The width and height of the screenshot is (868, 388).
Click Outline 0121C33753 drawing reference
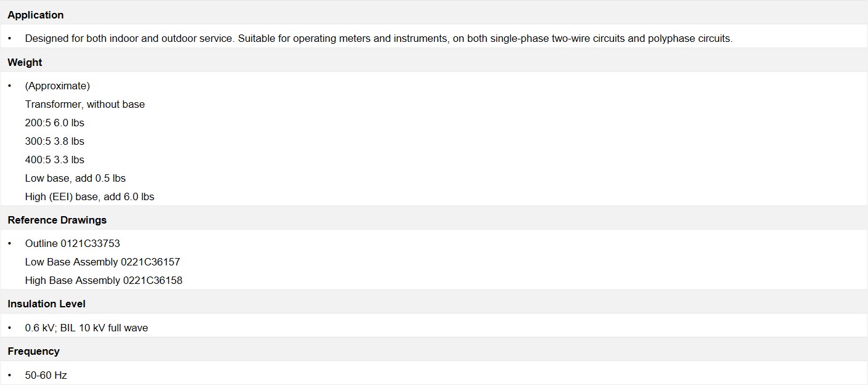[73, 243]
